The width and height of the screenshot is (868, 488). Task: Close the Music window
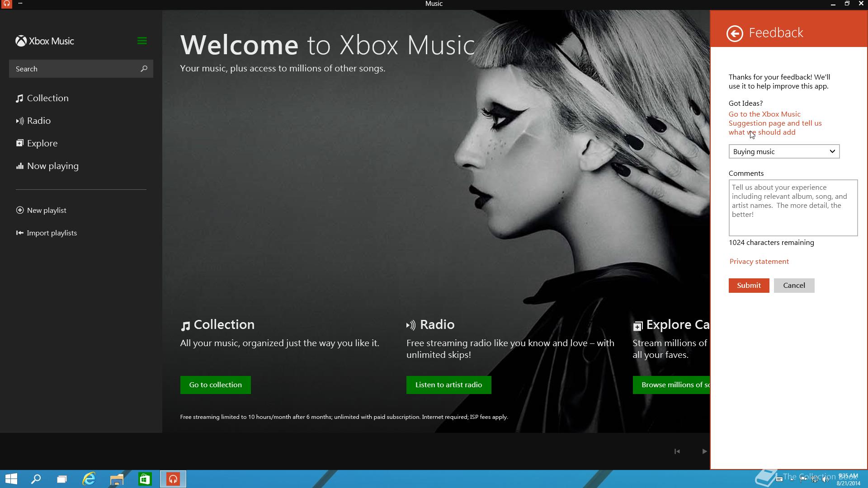pyautogui.click(x=861, y=4)
